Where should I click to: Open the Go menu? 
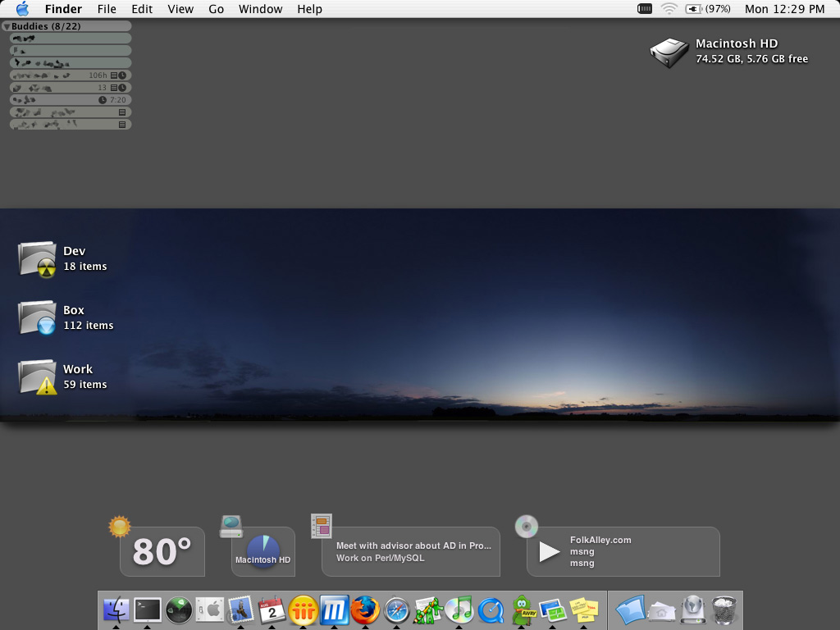217,9
